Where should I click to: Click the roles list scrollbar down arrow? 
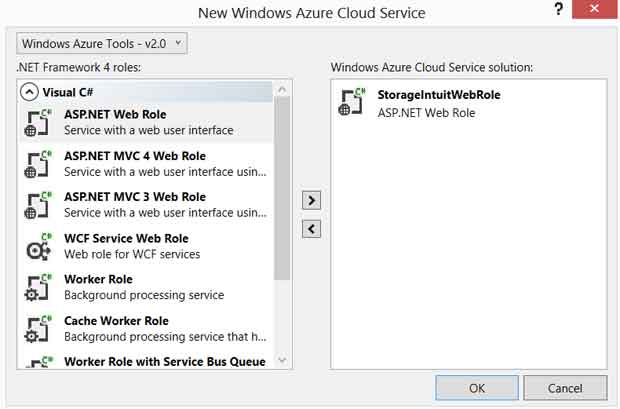pos(282,360)
